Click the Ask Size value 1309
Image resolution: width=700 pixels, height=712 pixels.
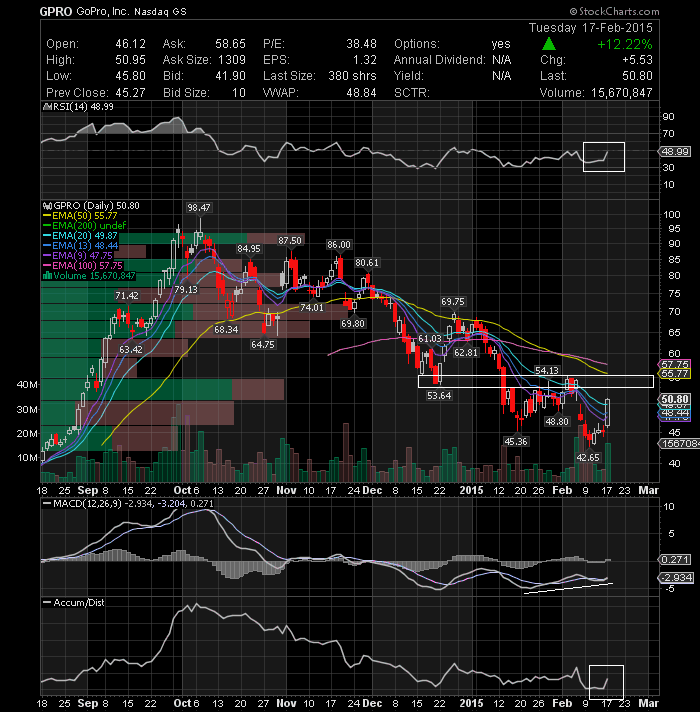tap(232, 60)
